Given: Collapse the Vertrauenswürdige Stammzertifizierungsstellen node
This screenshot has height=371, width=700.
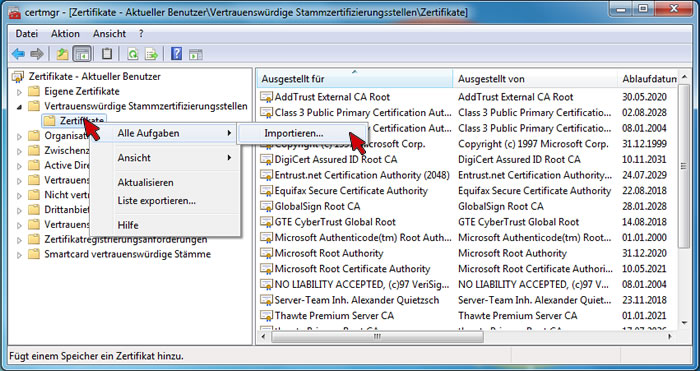Looking at the screenshot, I should (x=19, y=107).
